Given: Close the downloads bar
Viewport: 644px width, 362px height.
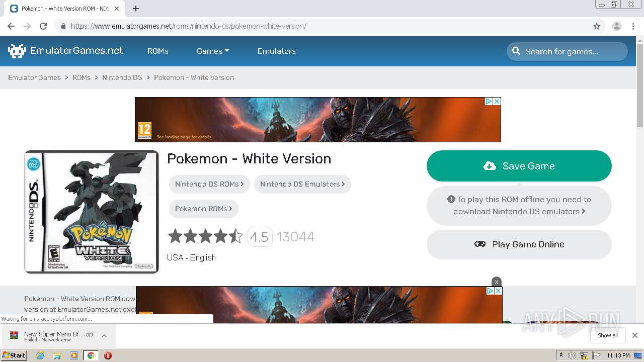Looking at the screenshot, I should pyautogui.click(x=635, y=335).
